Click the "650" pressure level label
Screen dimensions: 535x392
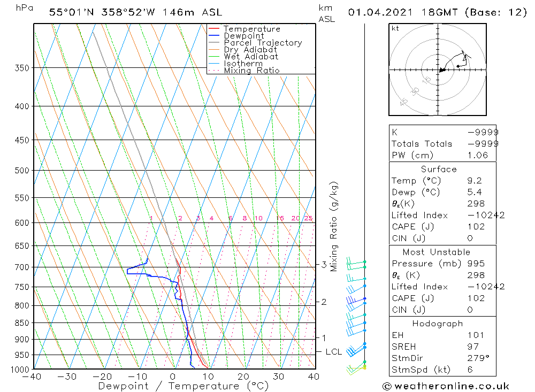click(22, 245)
